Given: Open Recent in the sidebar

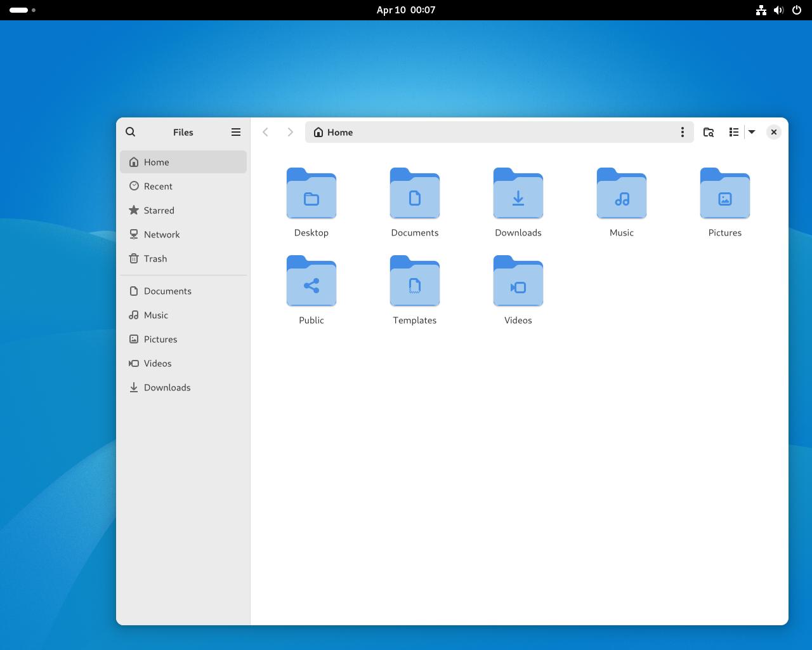Looking at the screenshot, I should 183,186.
